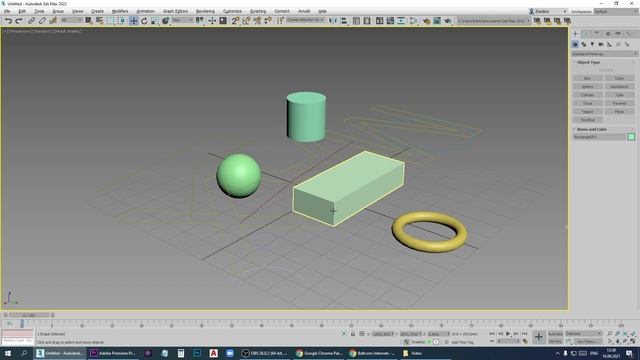This screenshot has height=360, width=640.
Task: Toggle the Percent Snap button
Action: coord(257,21)
